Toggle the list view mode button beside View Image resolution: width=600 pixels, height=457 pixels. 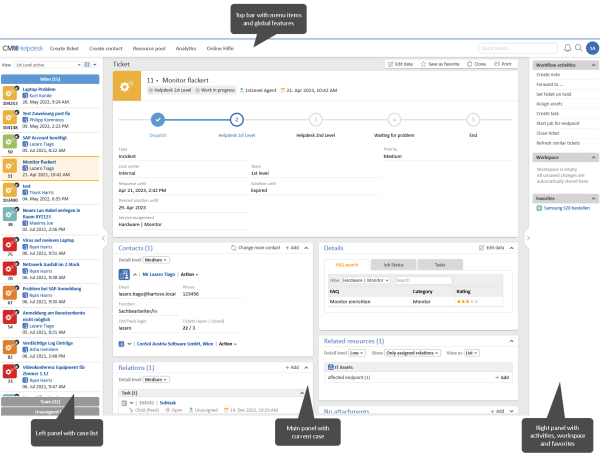coord(89,64)
